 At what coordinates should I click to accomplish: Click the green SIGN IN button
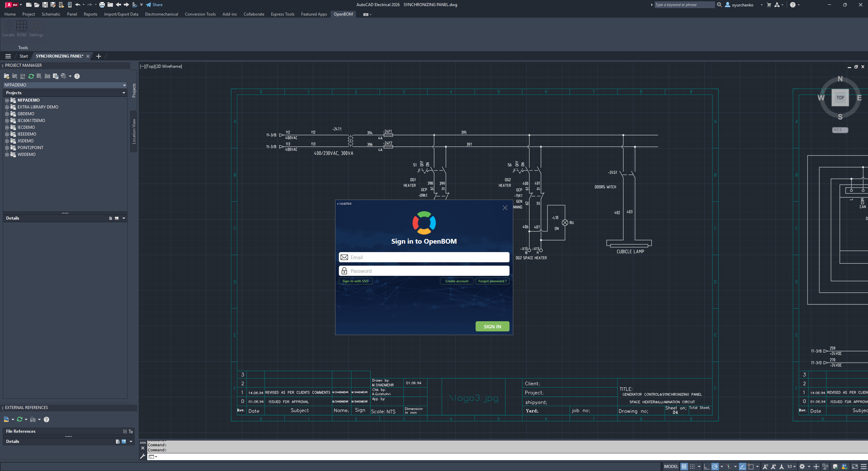click(492, 326)
